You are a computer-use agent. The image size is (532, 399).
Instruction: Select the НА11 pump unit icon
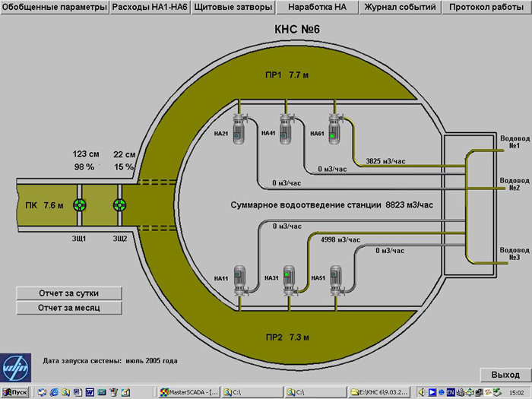[241, 281]
